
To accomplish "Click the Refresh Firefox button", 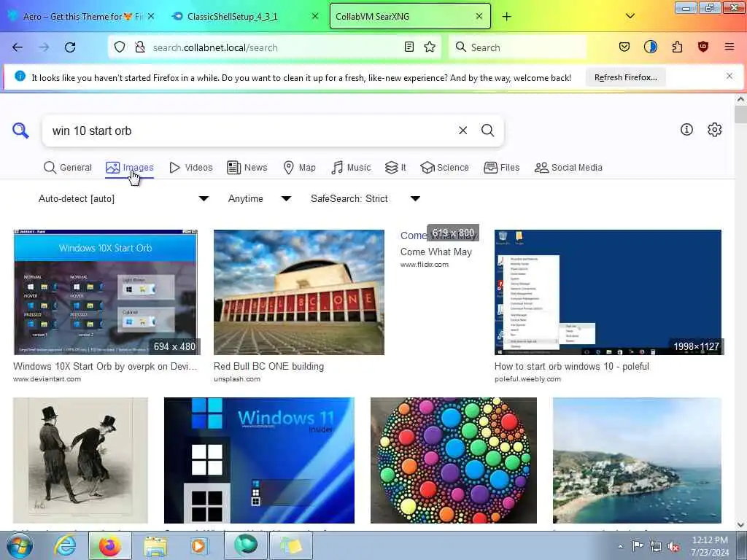I will 625,77.
